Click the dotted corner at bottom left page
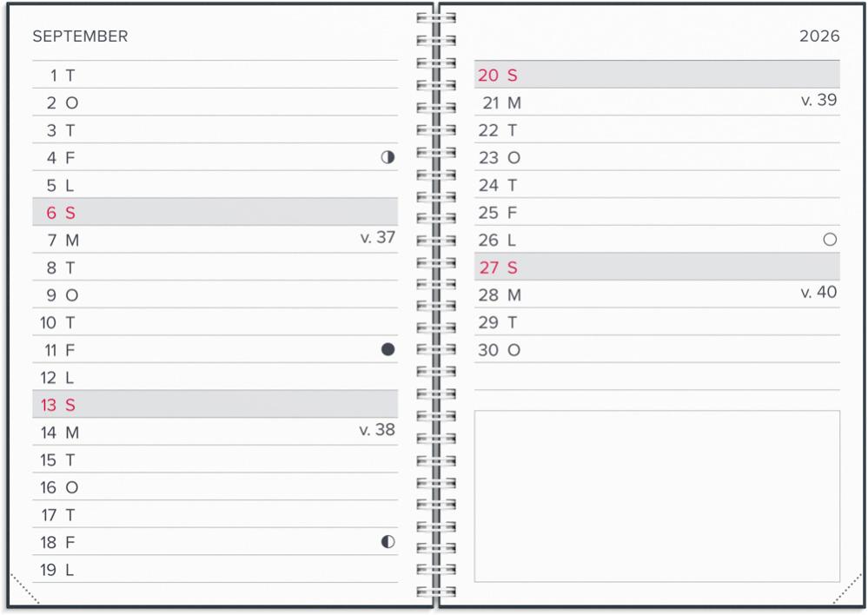The image size is (868, 615). 24,588
